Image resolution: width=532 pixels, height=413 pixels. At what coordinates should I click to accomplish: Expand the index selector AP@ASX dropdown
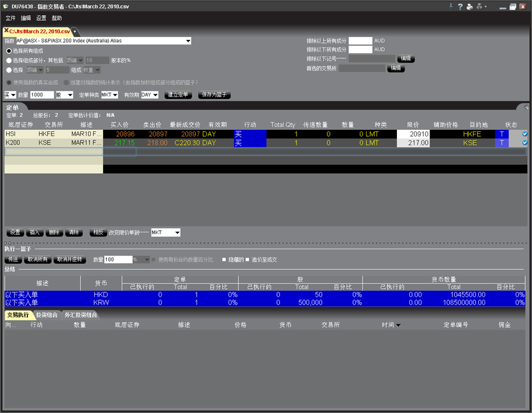[188, 41]
